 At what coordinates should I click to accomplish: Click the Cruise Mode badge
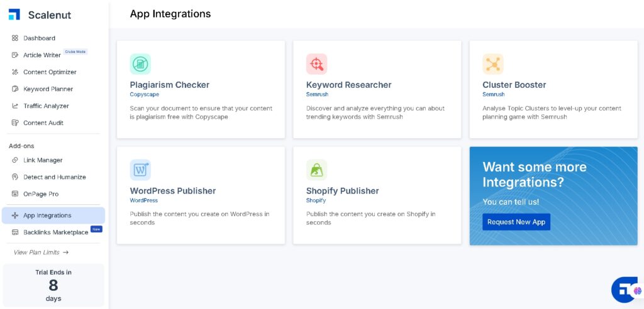tap(75, 51)
